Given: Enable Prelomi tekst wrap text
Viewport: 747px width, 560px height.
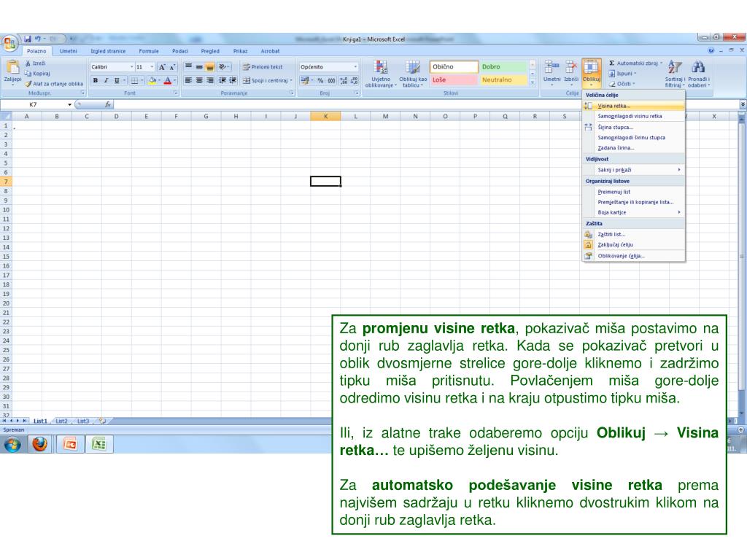Looking at the screenshot, I should (263, 67).
